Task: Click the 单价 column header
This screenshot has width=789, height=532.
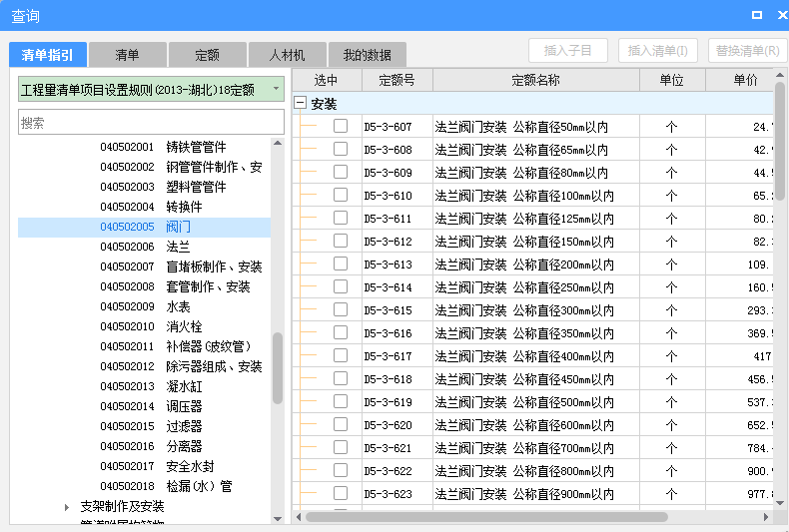Action: 740,80
